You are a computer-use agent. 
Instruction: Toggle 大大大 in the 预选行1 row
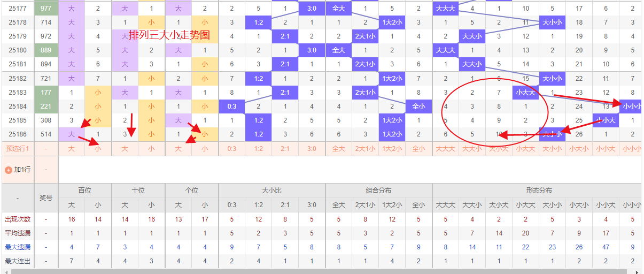click(446, 148)
